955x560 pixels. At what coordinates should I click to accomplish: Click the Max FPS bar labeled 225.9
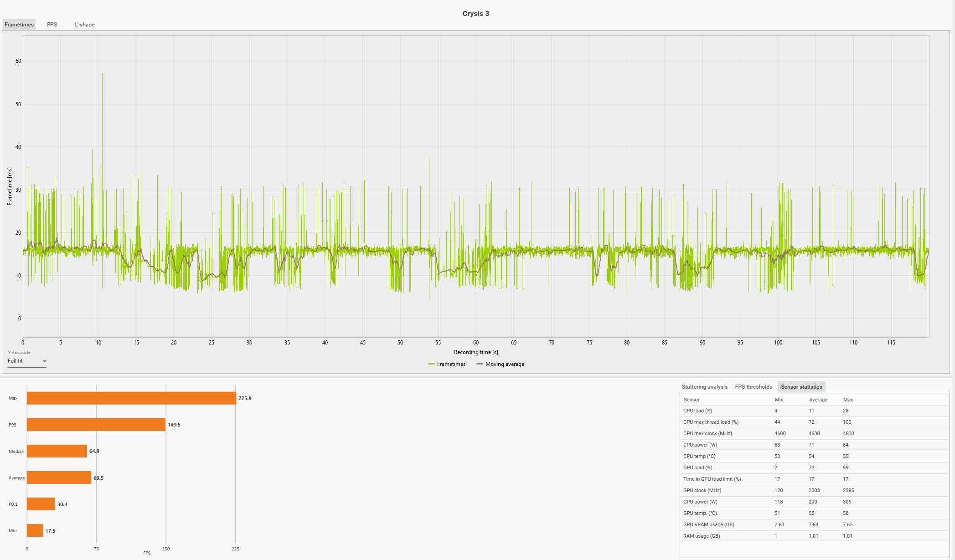(131, 398)
